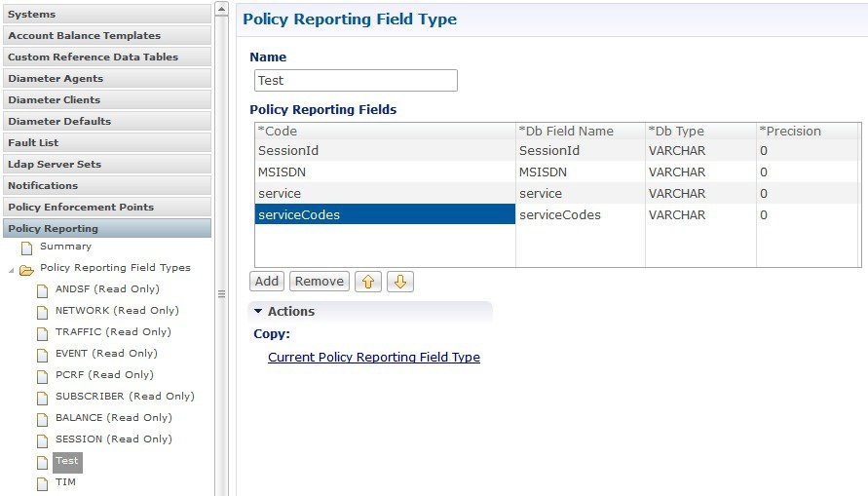This screenshot has width=868, height=496.
Task: Select the TRAFFIC (Read Only) document icon
Action: (42, 334)
